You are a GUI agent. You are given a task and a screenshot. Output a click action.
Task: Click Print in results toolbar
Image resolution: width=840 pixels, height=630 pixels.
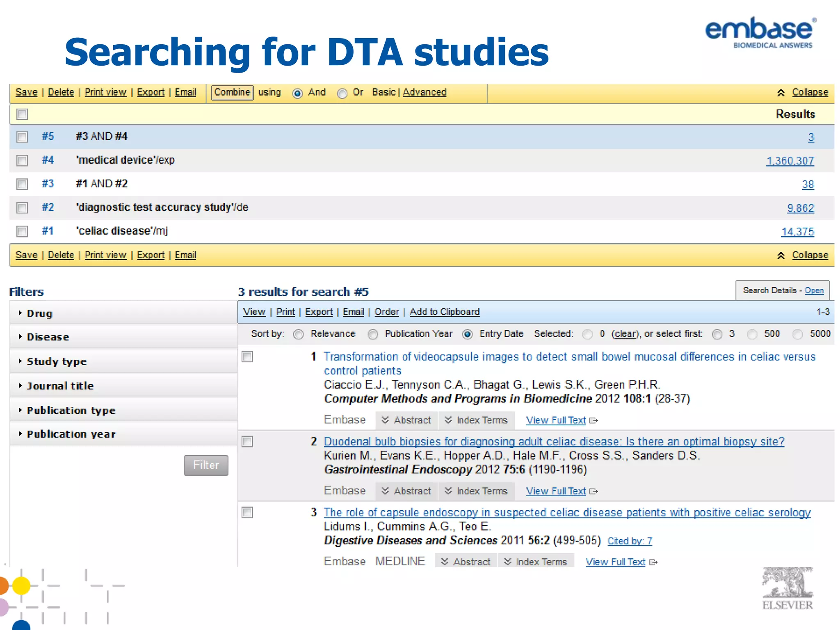tap(286, 312)
